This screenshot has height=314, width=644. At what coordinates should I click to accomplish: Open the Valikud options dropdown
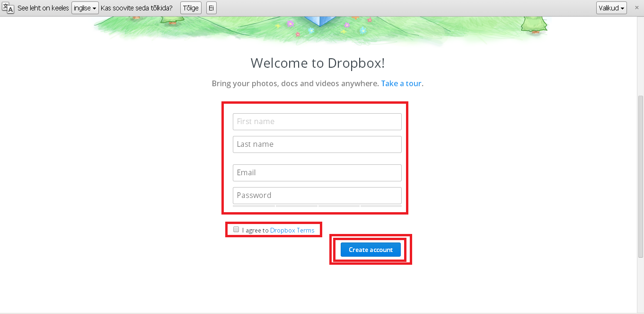pos(612,8)
